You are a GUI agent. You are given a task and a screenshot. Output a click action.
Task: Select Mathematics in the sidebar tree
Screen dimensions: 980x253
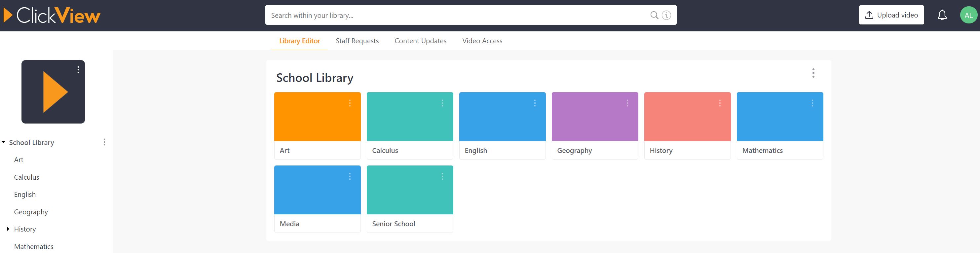[x=33, y=246]
